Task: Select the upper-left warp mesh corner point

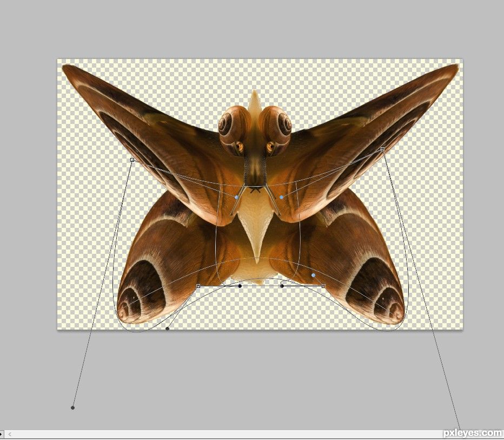Action: [132, 160]
